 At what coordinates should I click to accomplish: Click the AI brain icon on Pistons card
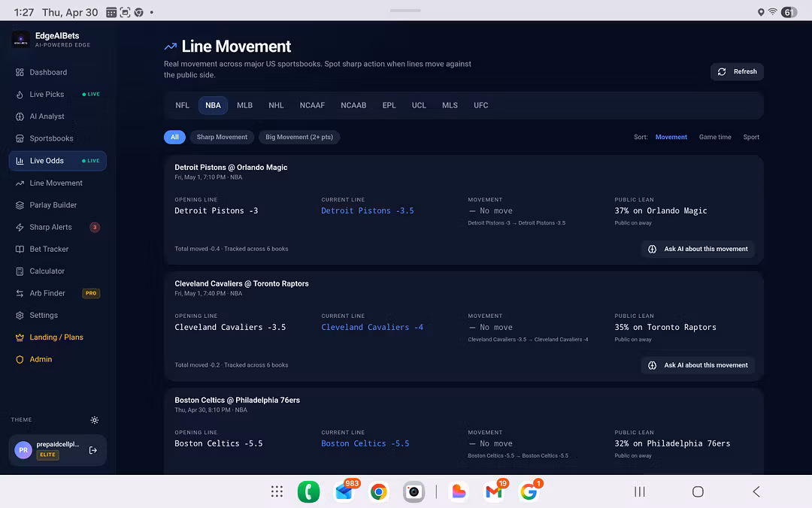[652, 249]
